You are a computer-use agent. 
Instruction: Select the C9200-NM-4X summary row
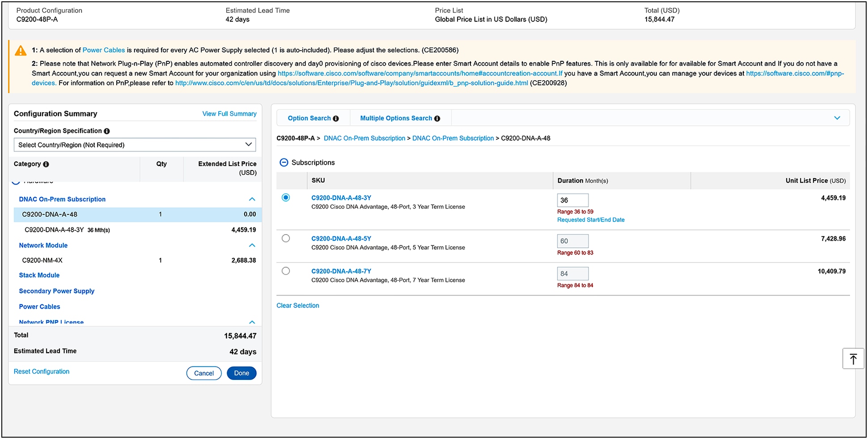[138, 260]
